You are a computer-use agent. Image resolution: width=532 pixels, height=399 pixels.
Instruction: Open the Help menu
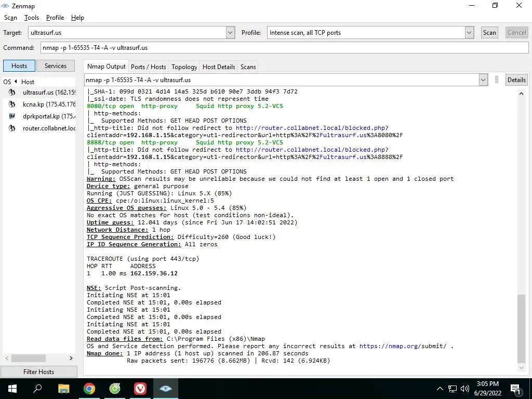click(77, 18)
